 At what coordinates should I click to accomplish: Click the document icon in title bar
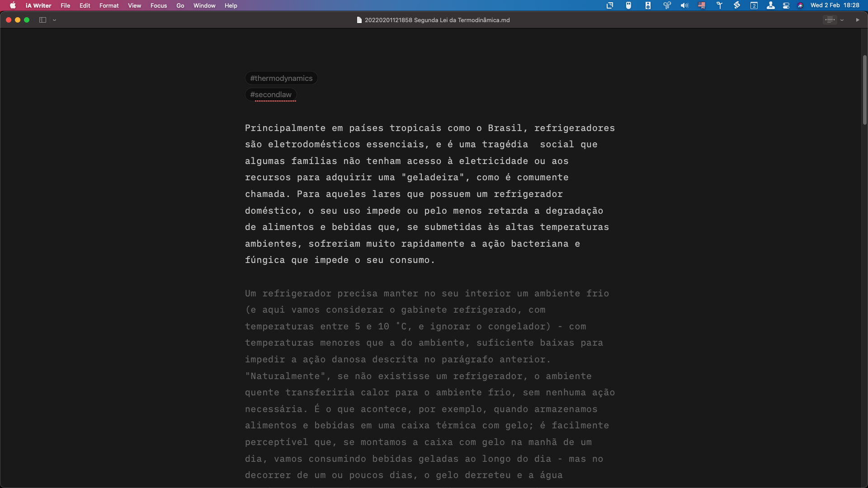[x=359, y=20]
